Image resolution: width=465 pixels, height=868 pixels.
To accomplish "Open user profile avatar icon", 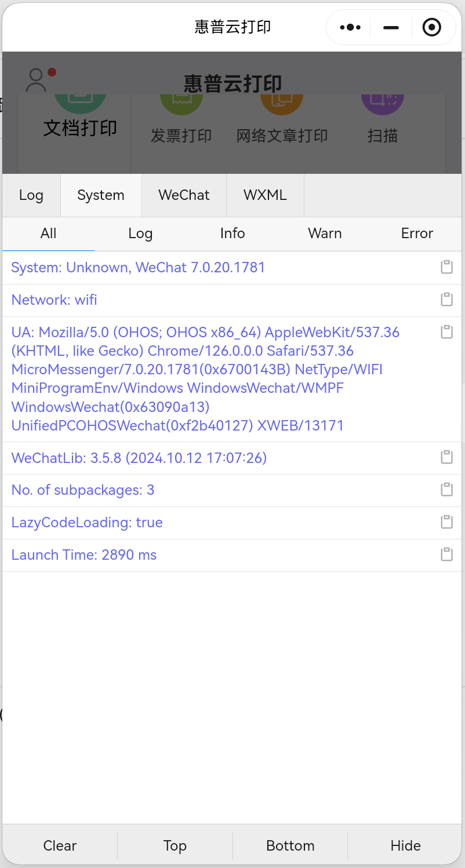I will coord(36,80).
